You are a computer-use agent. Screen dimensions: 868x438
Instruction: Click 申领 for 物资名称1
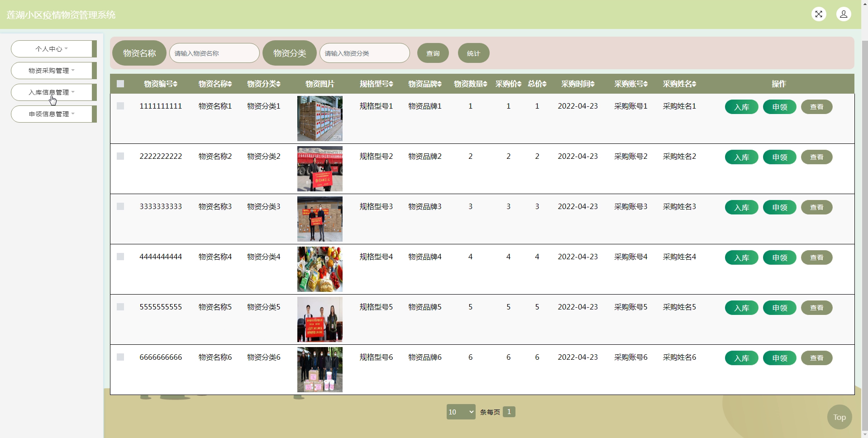coord(779,107)
